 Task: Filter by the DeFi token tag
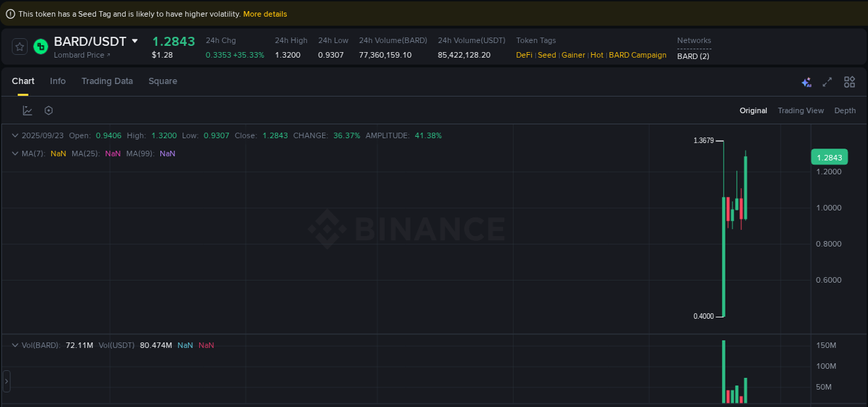click(524, 55)
